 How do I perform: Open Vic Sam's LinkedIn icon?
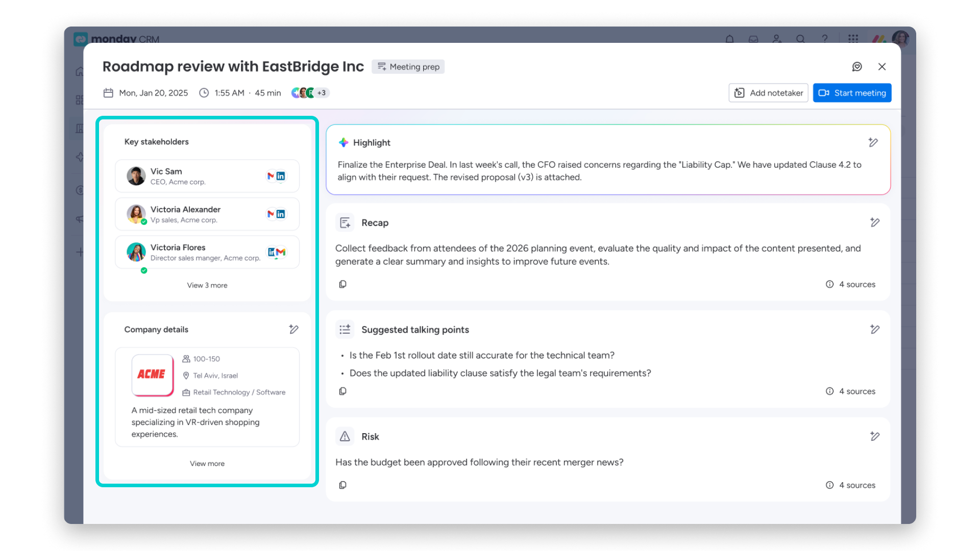(281, 176)
